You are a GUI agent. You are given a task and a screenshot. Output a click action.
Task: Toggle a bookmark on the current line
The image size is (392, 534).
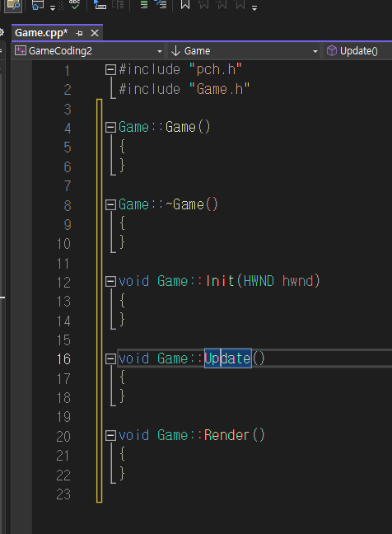click(185, 5)
